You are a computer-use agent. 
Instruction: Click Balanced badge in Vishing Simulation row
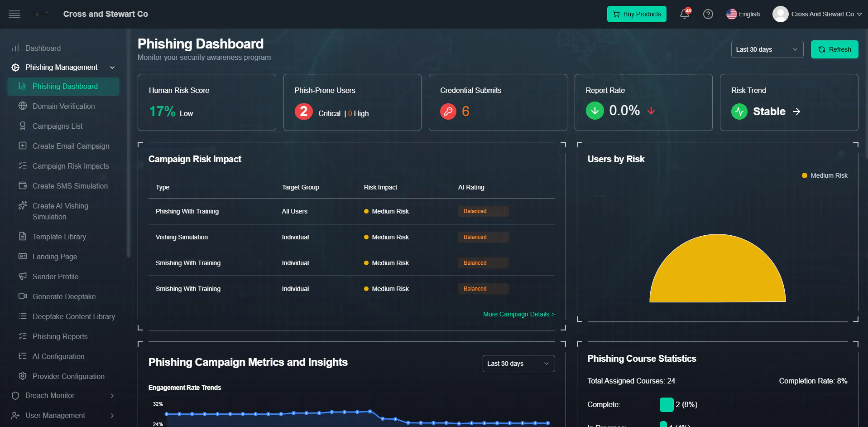click(x=483, y=237)
